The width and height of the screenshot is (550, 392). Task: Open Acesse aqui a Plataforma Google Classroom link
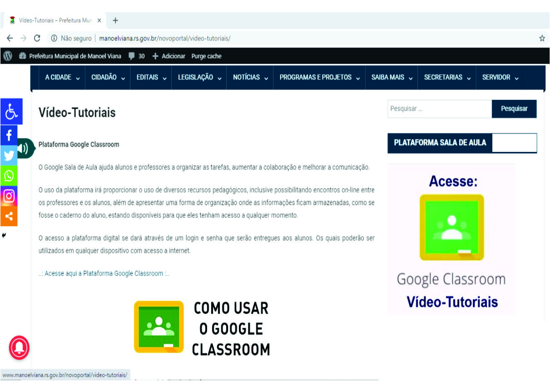pyautogui.click(x=104, y=274)
